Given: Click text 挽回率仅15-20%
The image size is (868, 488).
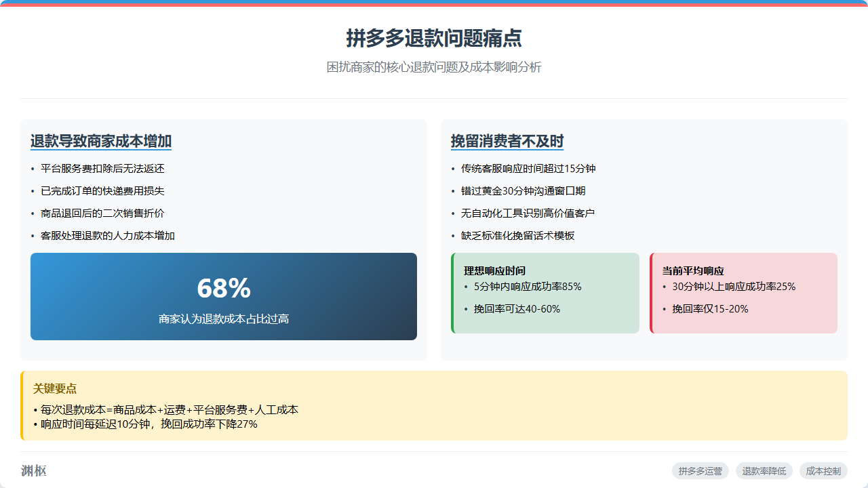Looking at the screenshot, I should click(x=710, y=309).
